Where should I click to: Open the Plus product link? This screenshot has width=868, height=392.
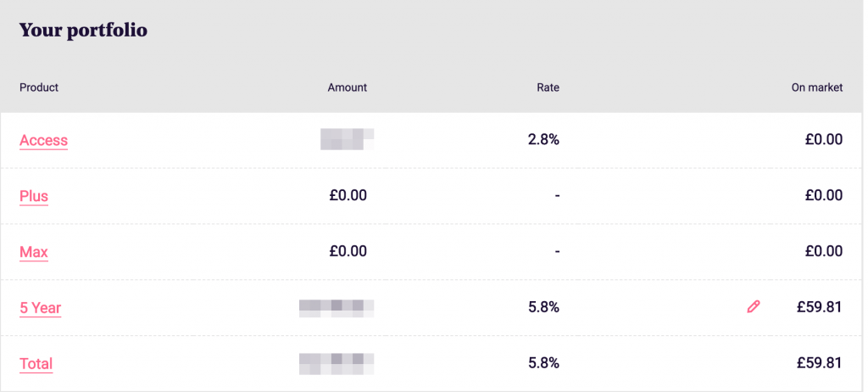coord(34,196)
